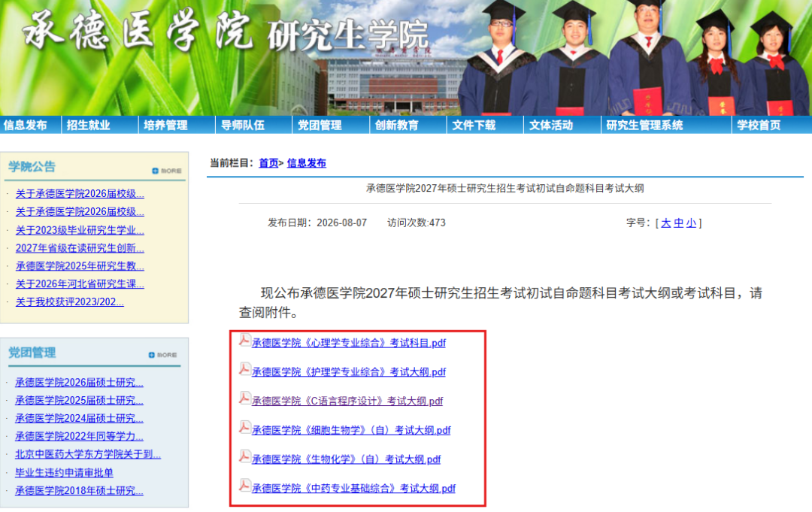Open the 招生就业 navigation menu item
This screenshot has height=512, width=812.
89,126
